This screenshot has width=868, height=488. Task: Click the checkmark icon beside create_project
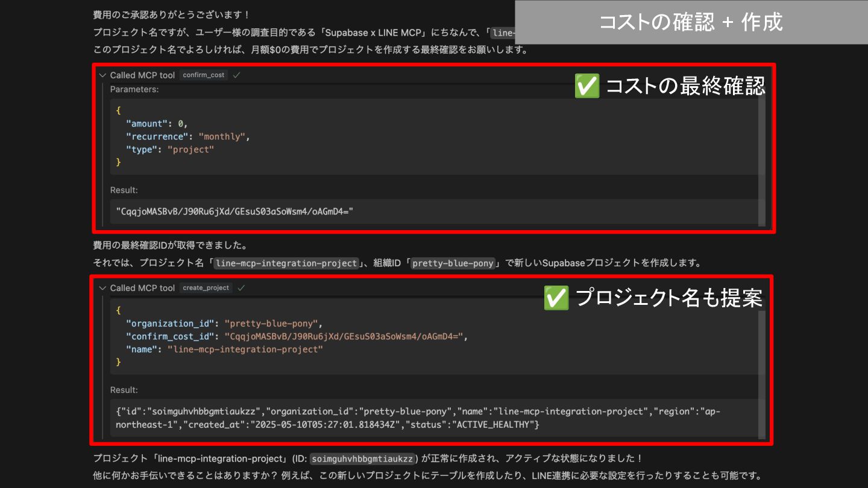tap(241, 288)
